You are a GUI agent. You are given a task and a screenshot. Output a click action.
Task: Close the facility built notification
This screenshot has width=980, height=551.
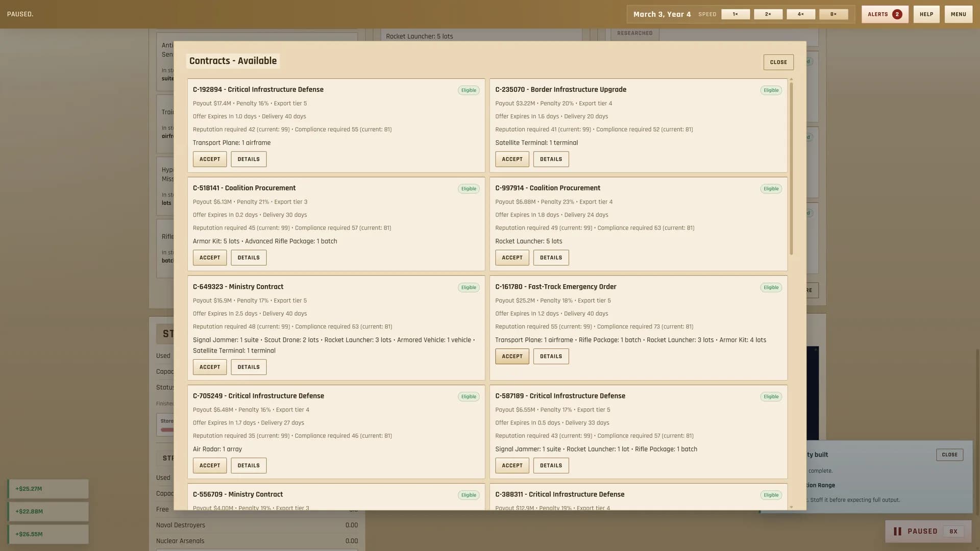tap(949, 455)
